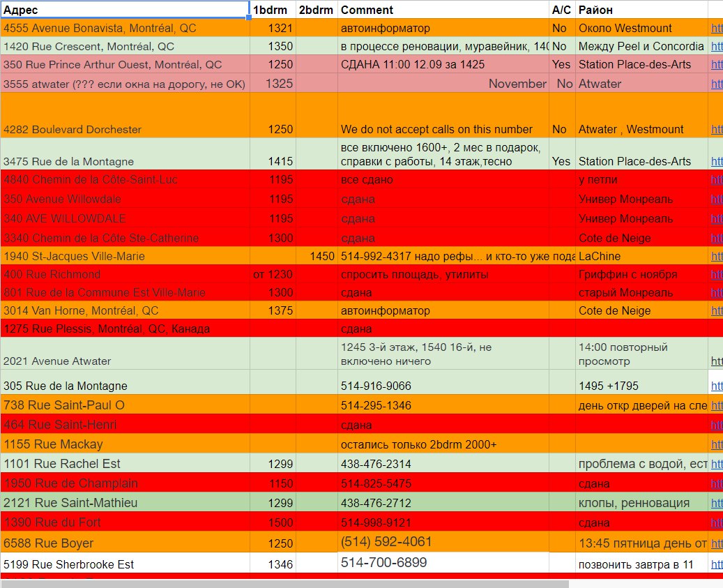Click the 'СДАНА 11:00 12.09 за 1425' comment
Viewport: 723px width, 588px height.
(443, 65)
